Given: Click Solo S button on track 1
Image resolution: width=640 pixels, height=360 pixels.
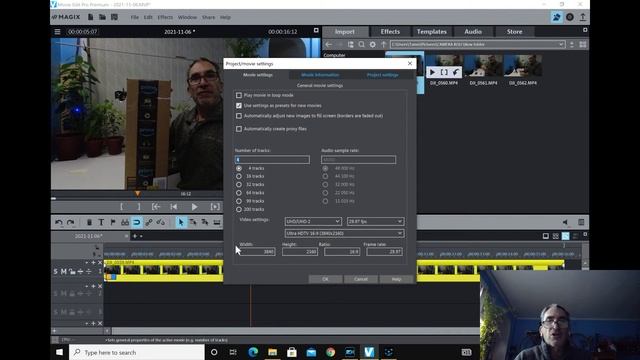Looking at the screenshot, I should [56, 271].
